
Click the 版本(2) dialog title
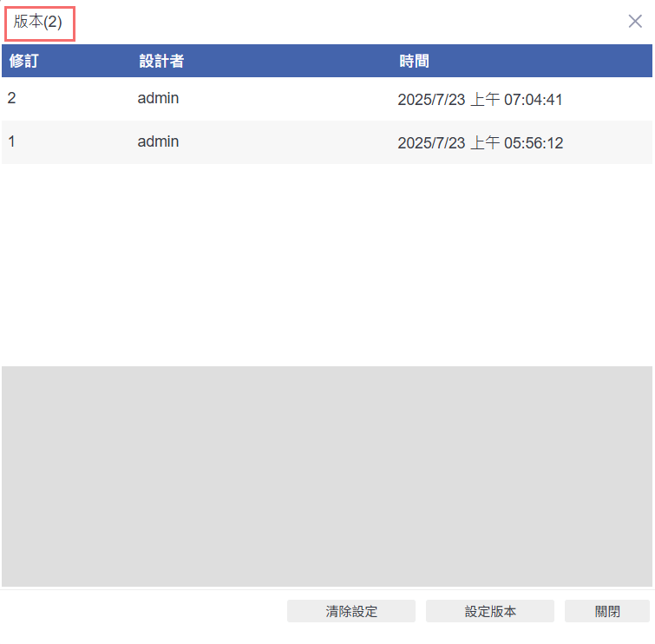[x=38, y=23]
